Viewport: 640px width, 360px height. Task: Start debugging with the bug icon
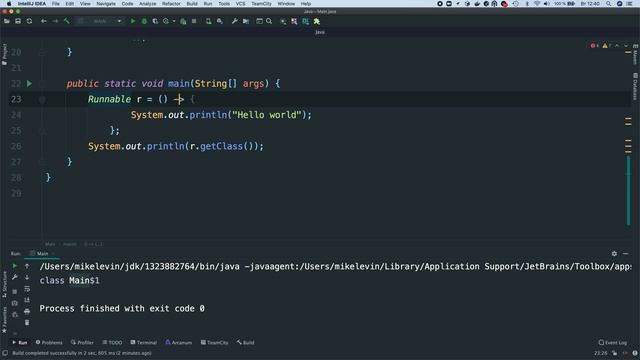click(x=144, y=21)
